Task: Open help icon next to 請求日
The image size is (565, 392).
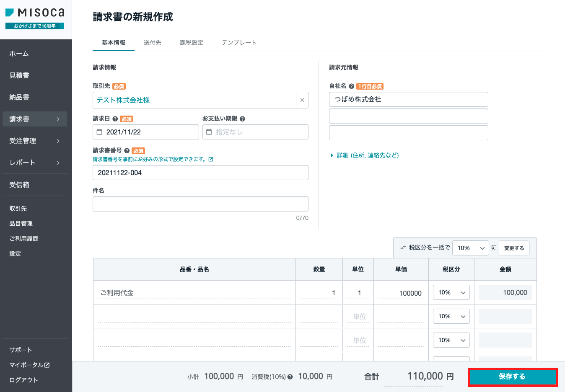Action: point(115,119)
